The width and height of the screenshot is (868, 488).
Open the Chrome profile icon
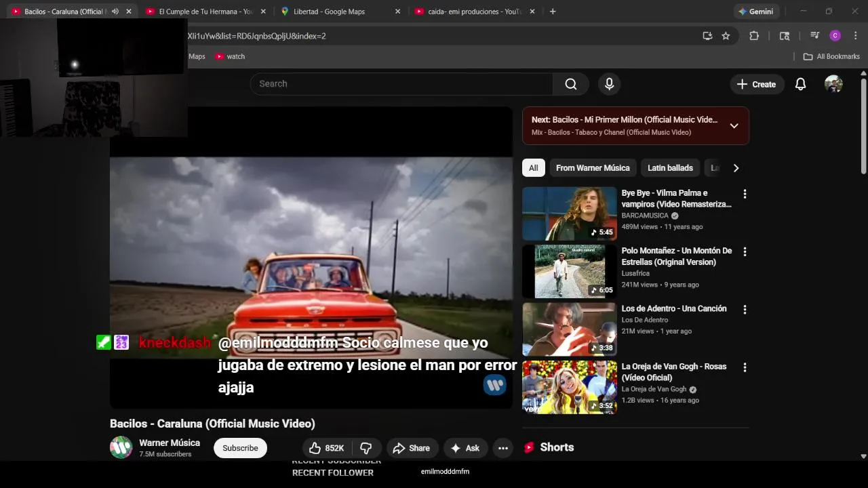pyautogui.click(x=835, y=36)
